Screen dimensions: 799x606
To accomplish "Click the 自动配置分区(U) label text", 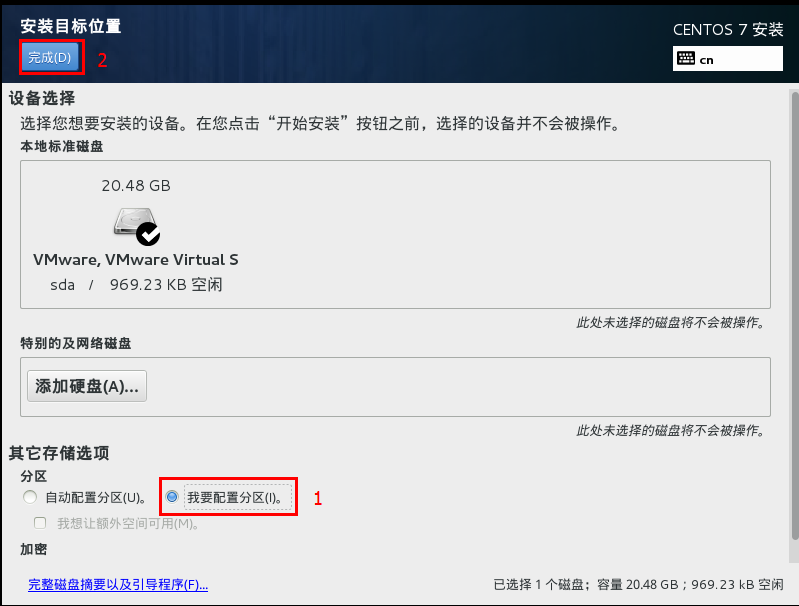I will (x=96, y=497).
